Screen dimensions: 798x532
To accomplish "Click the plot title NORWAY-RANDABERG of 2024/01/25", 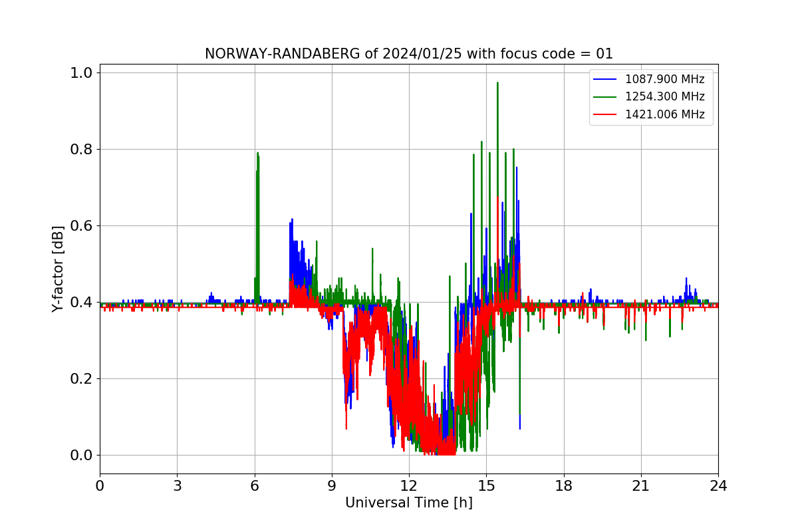I will pyautogui.click(x=409, y=54).
